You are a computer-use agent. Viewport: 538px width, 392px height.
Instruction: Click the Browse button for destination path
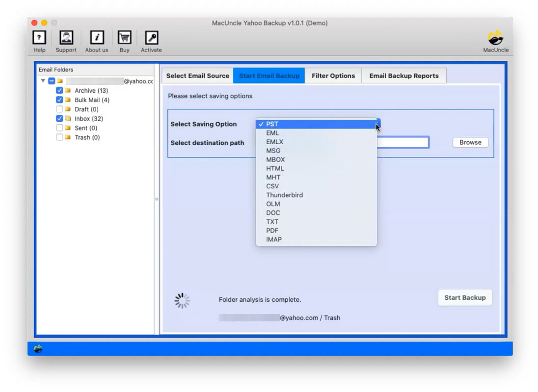[470, 142]
